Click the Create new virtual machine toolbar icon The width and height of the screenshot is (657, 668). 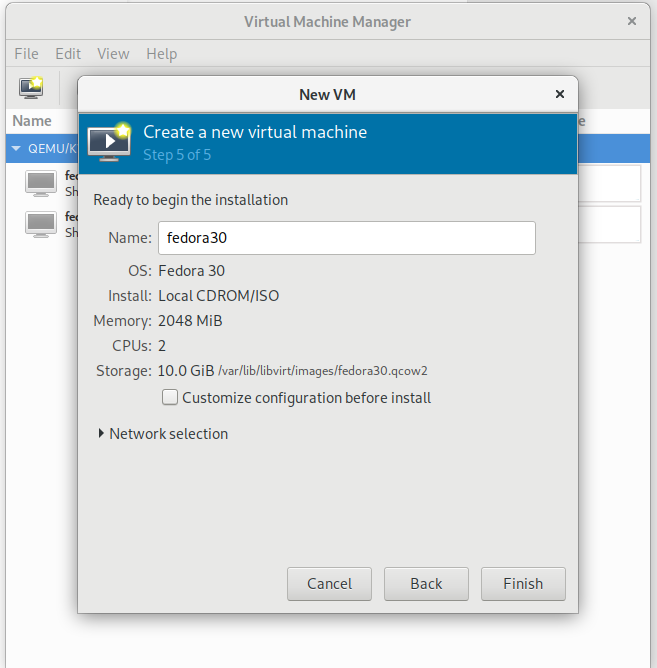(31, 87)
